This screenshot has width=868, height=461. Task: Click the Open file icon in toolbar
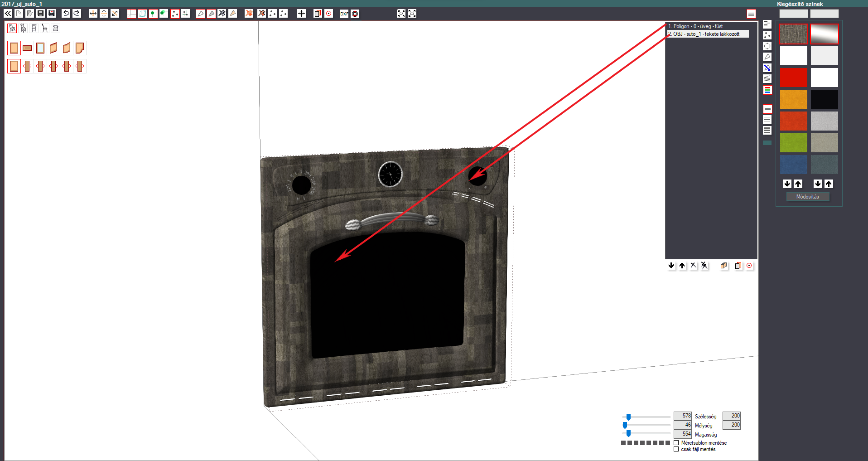(x=29, y=14)
